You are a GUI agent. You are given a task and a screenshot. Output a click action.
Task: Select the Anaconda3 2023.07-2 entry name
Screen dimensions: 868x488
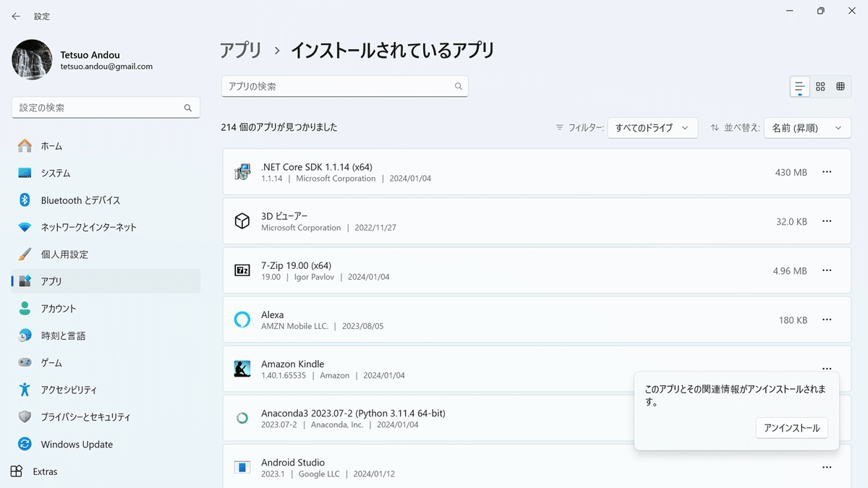click(x=353, y=413)
